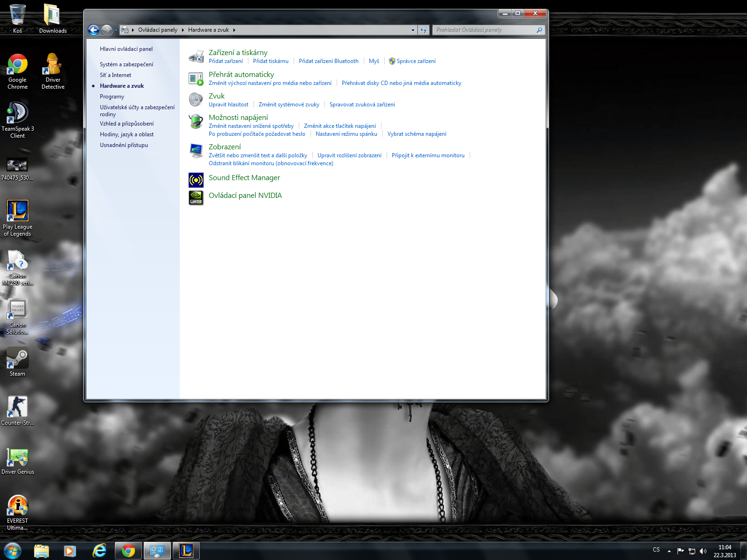Screen dimensions: 747x560
Task: Refresh the control panel address bar
Action: point(423,30)
